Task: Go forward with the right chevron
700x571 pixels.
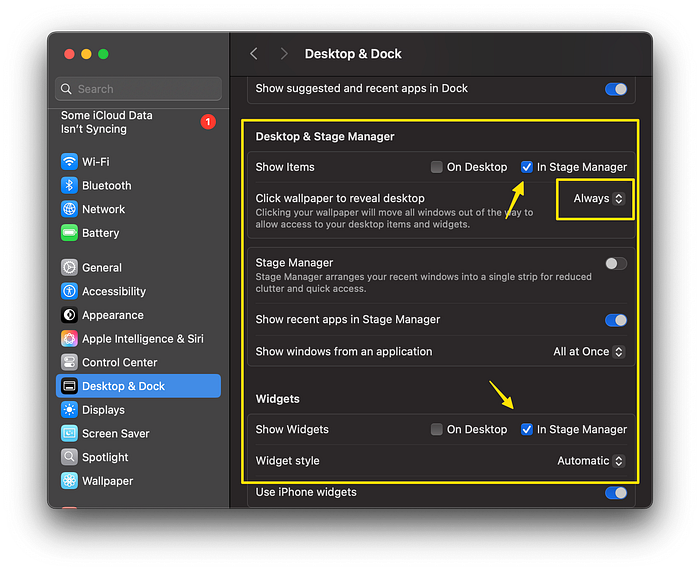Action: 283,54
